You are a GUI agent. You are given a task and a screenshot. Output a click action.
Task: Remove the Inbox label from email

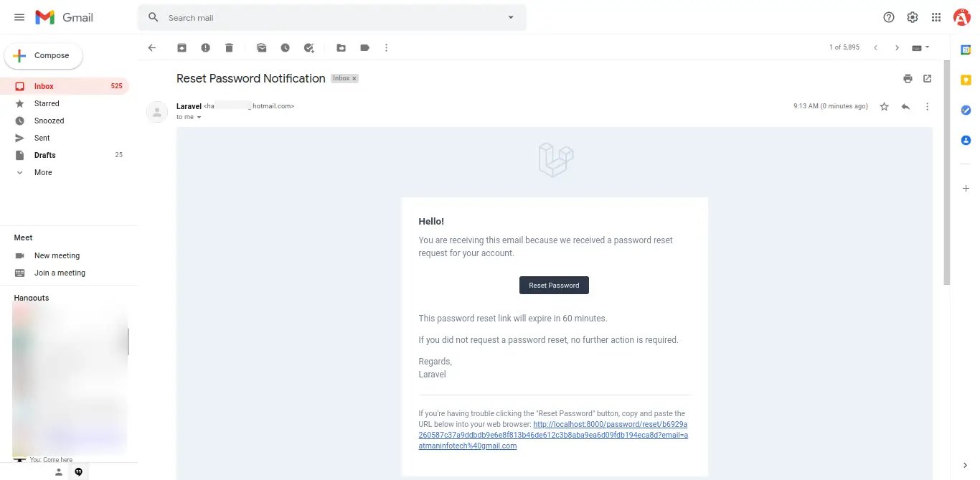[354, 78]
